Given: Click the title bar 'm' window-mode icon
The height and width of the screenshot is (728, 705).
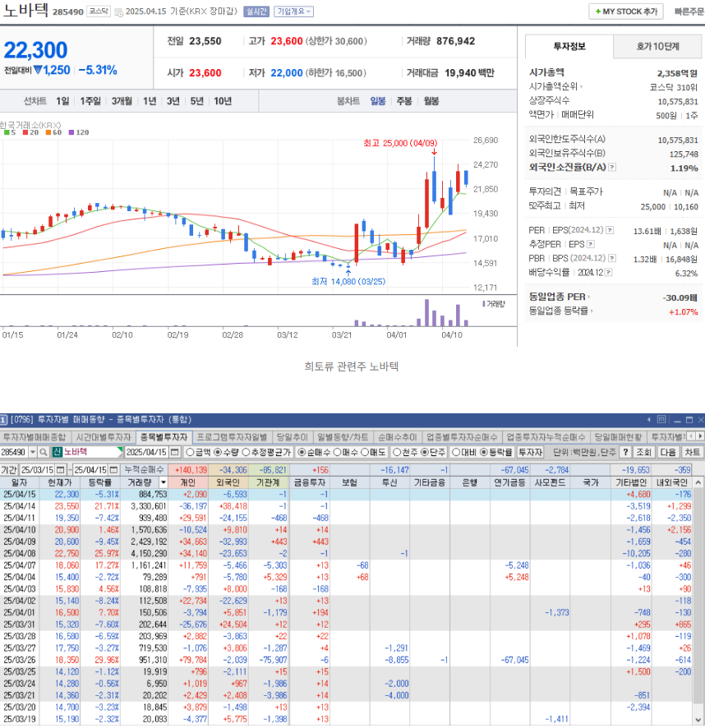Looking at the screenshot, I should click(x=661, y=420).
